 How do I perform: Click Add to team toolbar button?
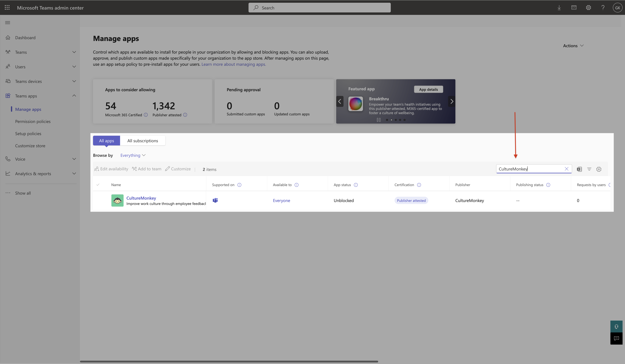[x=147, y=169]
